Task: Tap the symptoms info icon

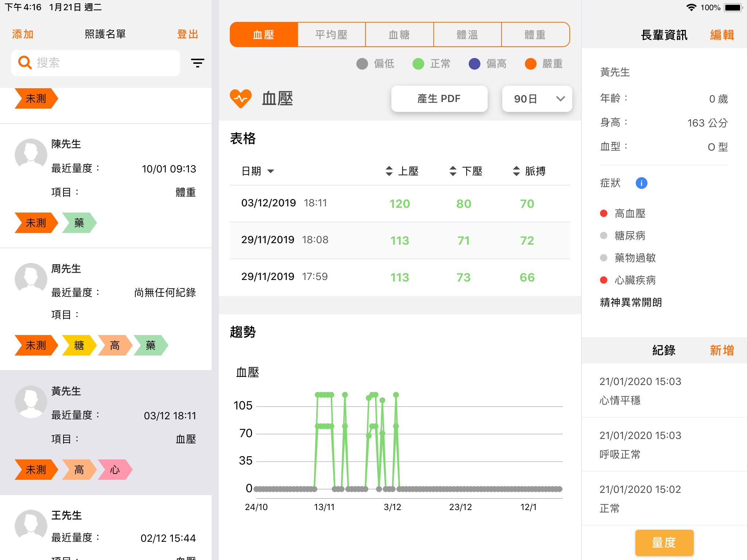Action: [641, 183]
